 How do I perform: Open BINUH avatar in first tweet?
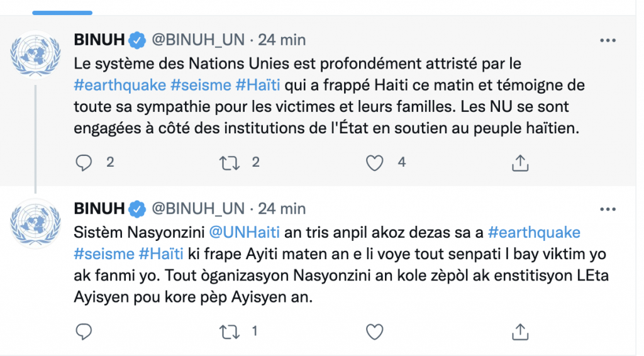pyautogui.click(x=35, y=52)
